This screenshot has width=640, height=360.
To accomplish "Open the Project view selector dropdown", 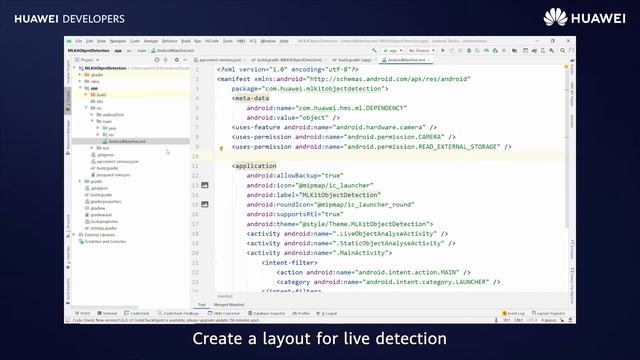I will tap(87, 60).
